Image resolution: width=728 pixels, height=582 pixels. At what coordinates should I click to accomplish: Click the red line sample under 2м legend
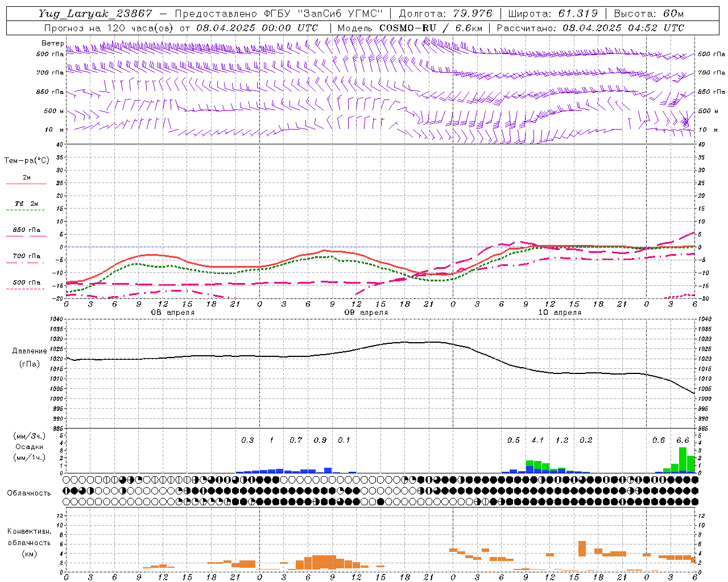pyautogui.click(x=26, y=184)
